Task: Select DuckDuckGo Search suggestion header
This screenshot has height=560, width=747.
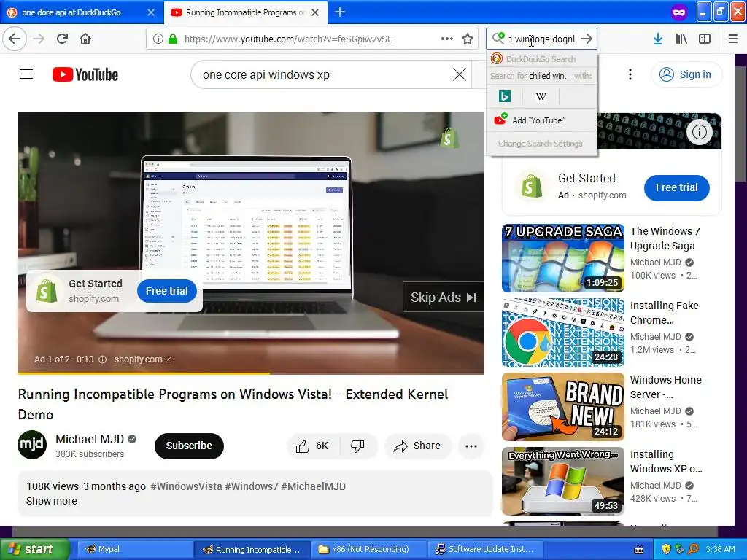Action: tap(542, 58)
